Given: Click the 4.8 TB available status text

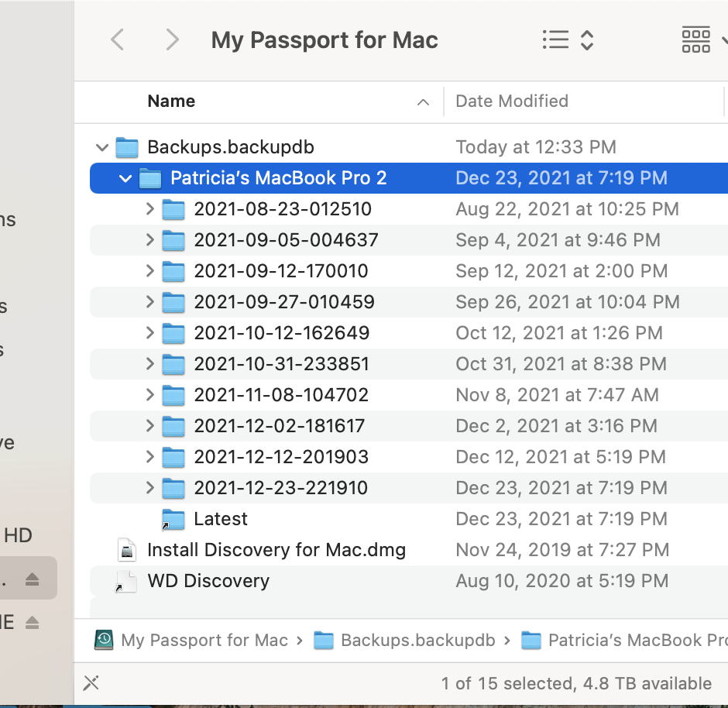Looking at the screenshot, I should [647, 683].
